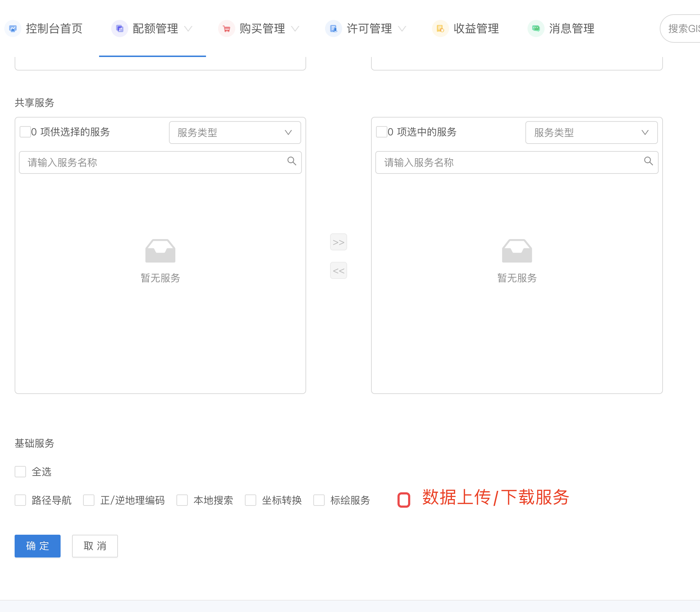Expand the 配额管理 menu chevron
The height and width of the screenshot is (612, 700).
point(188,28)
